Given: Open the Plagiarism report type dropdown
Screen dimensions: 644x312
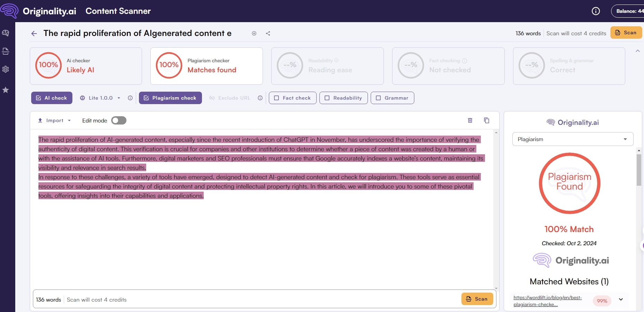Looking at the screenshot, I should click(572, 139).
